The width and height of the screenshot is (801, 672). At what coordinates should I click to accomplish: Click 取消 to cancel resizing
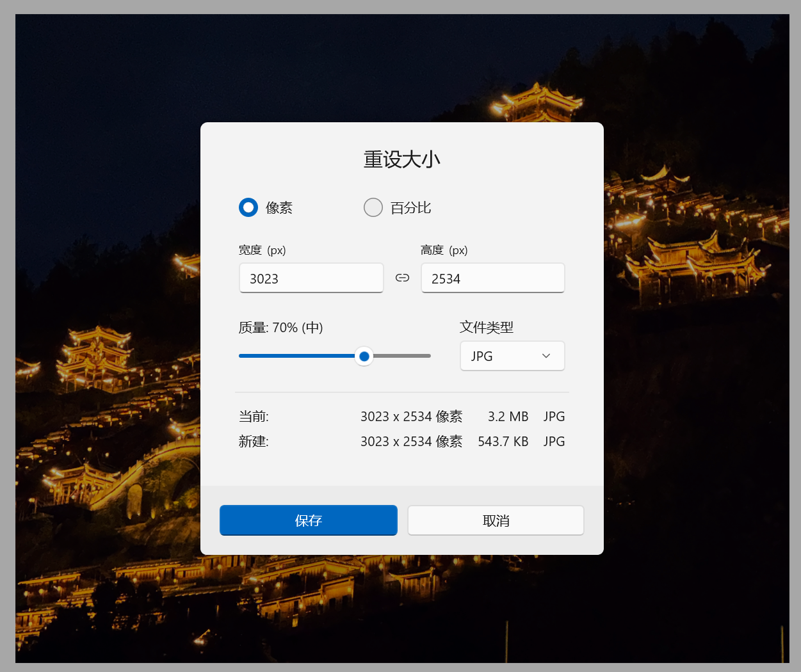[x=496, y=520]
